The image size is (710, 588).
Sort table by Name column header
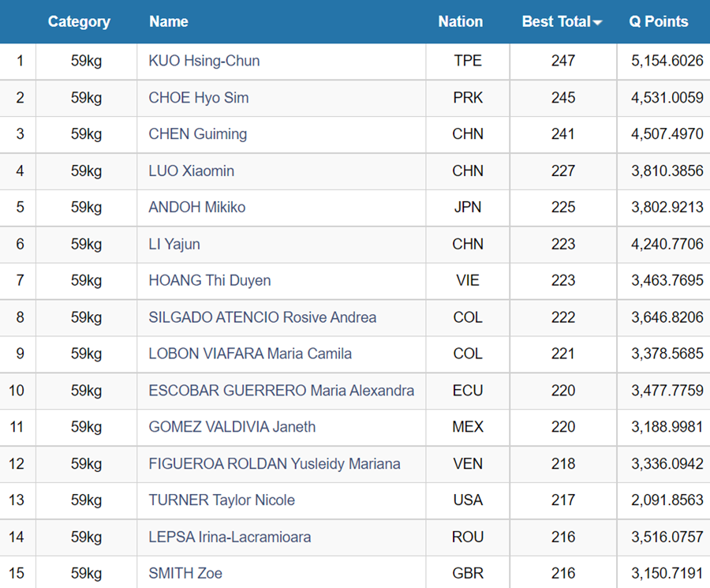169,22
